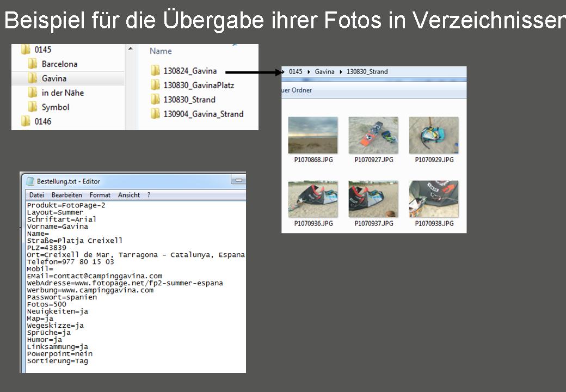Open the Format menu
Viewport: 566px width, 392px height.
tap(100, 195)
